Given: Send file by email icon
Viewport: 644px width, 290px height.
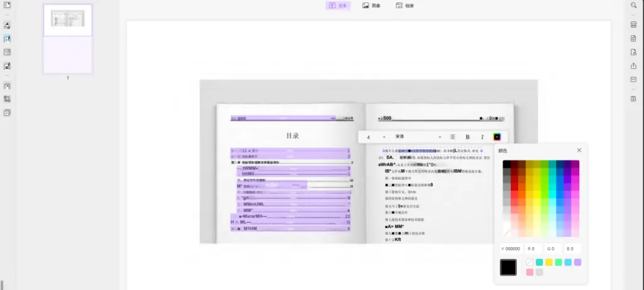Looking at the screenshot, I should coord(633,80).
